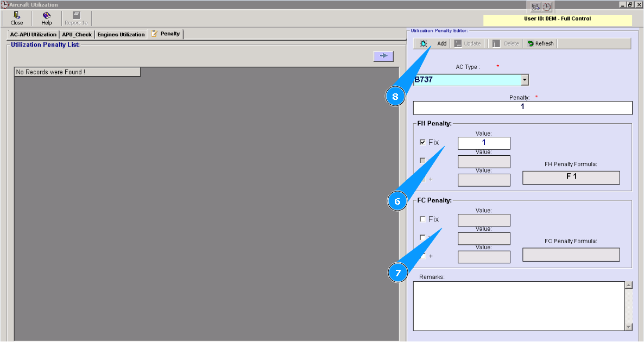This screenshot has width=644, height=342.
Task: Open the APU_Check tab
Action: click(77, 35)
